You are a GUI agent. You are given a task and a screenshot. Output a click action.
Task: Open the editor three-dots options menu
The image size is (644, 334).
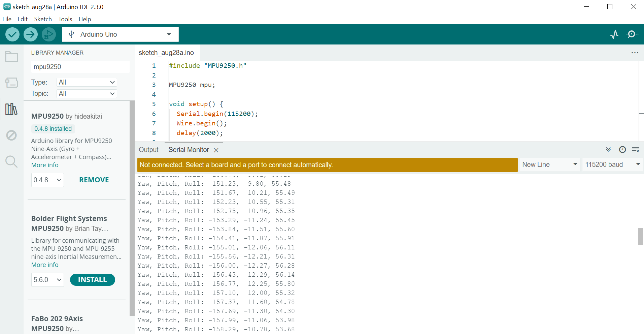pyautogui.click(x=635, y=53)
